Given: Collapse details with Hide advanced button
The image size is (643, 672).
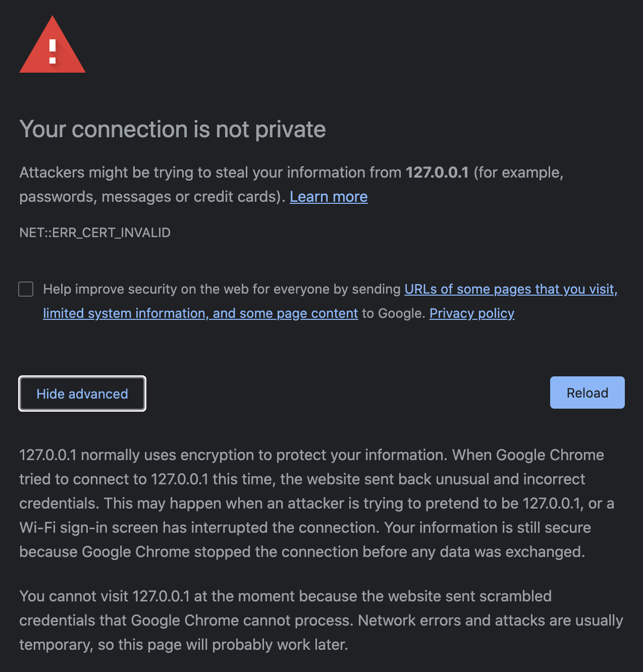Looking at the screenshot, I should (82, 394).
